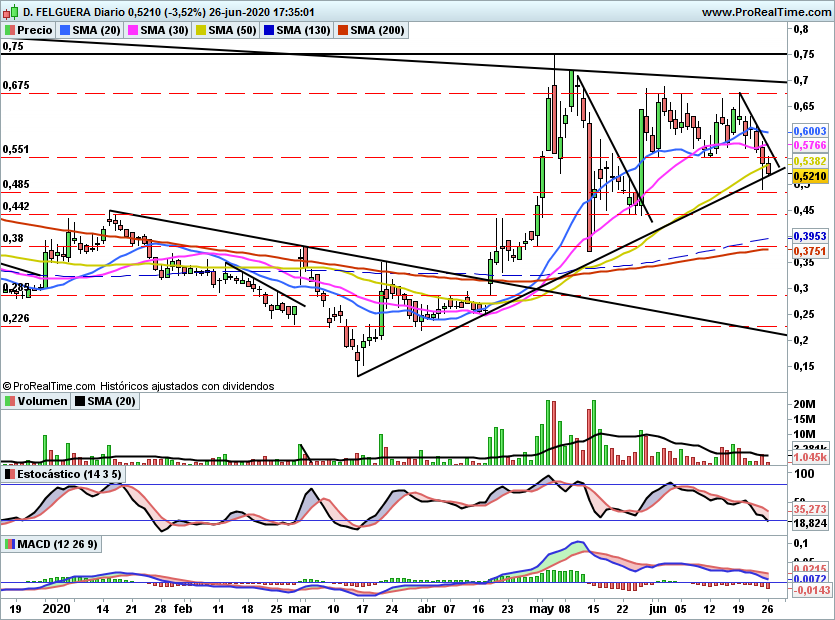Select the Precio legend icon
835x620 pixels.
coord(10,30)
